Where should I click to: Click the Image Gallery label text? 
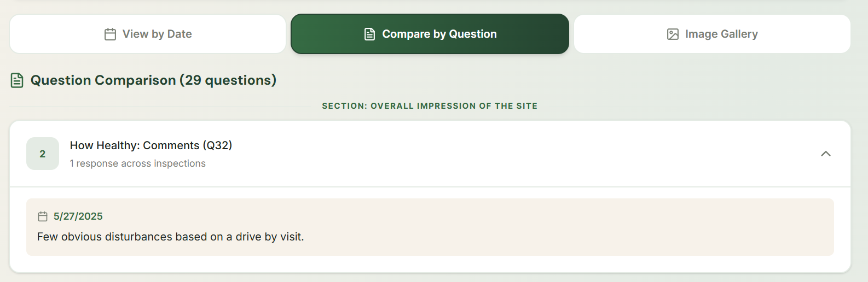[x=721, y=34]
